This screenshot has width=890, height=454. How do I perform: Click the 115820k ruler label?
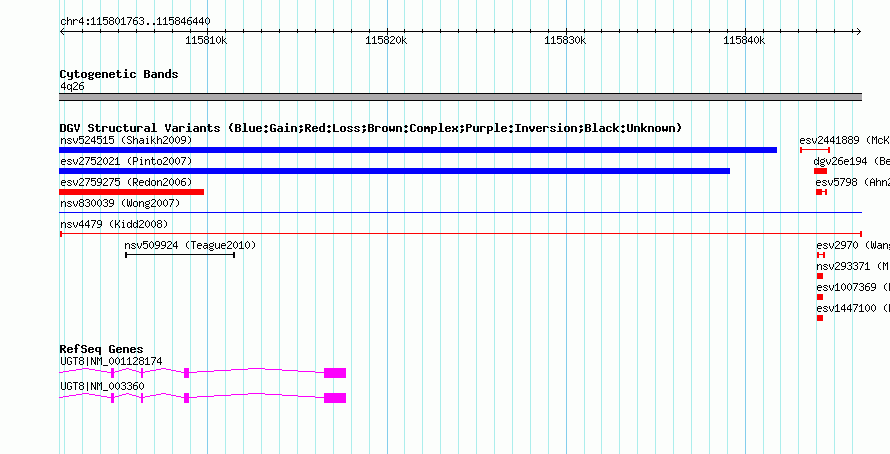[386, 40]
